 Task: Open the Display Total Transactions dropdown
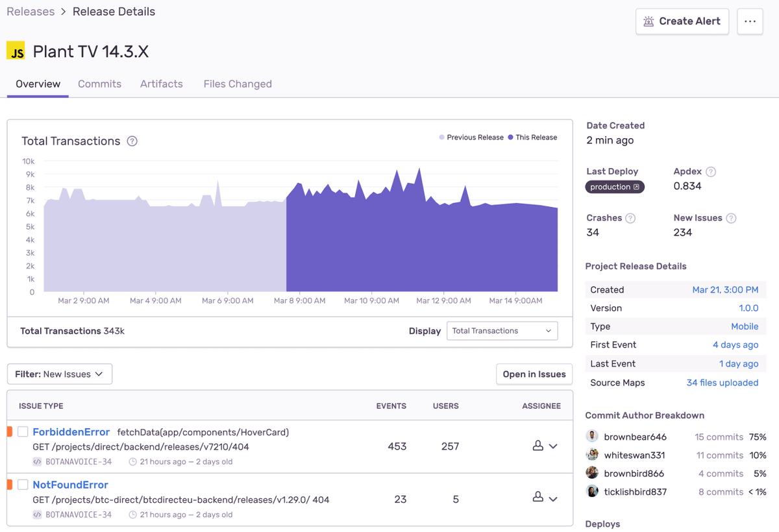pos(501,331)
